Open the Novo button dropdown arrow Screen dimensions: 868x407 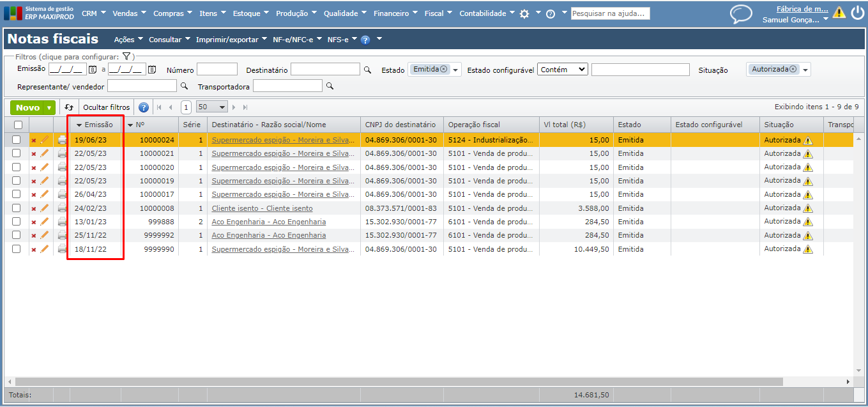point(49,108)
